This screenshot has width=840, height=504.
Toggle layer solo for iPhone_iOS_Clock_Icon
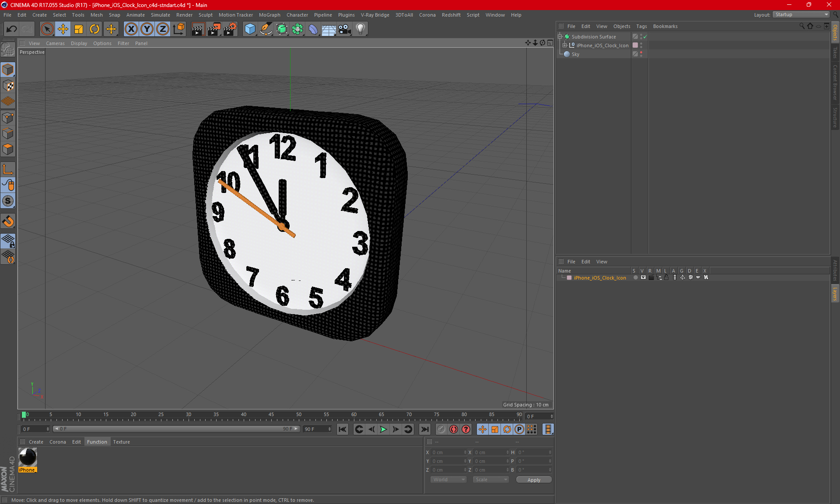pos(635,277)
